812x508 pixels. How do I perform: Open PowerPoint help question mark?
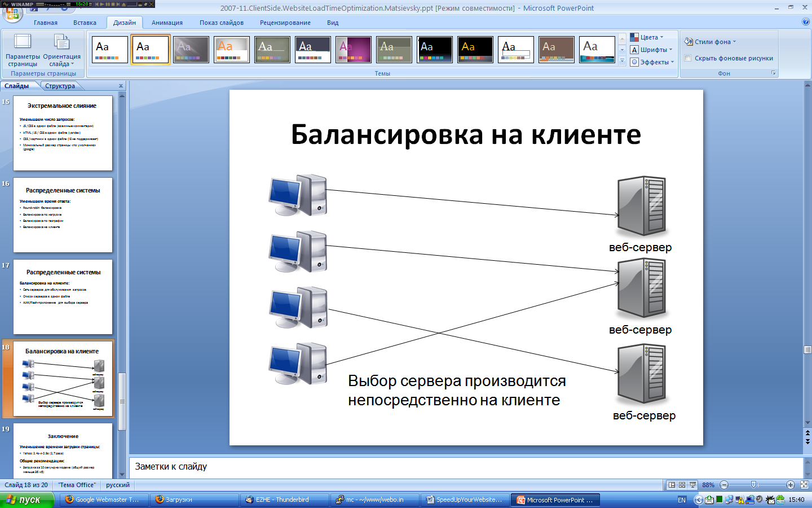(x=805, y=22)
